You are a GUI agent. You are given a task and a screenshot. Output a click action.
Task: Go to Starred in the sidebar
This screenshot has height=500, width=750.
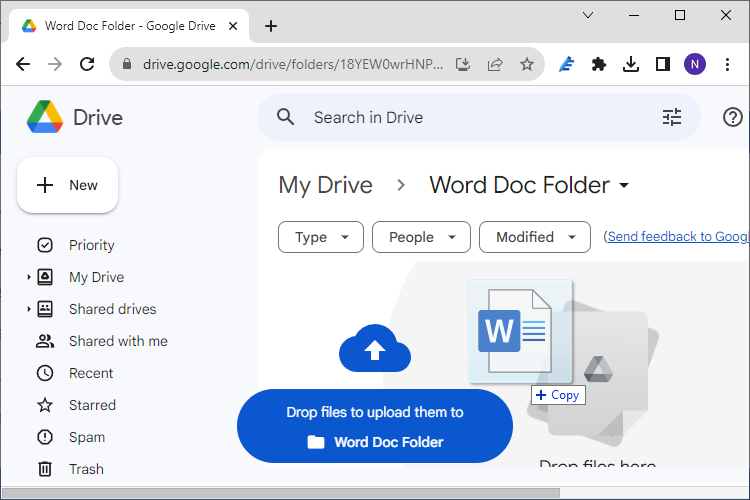click(92, 405)
